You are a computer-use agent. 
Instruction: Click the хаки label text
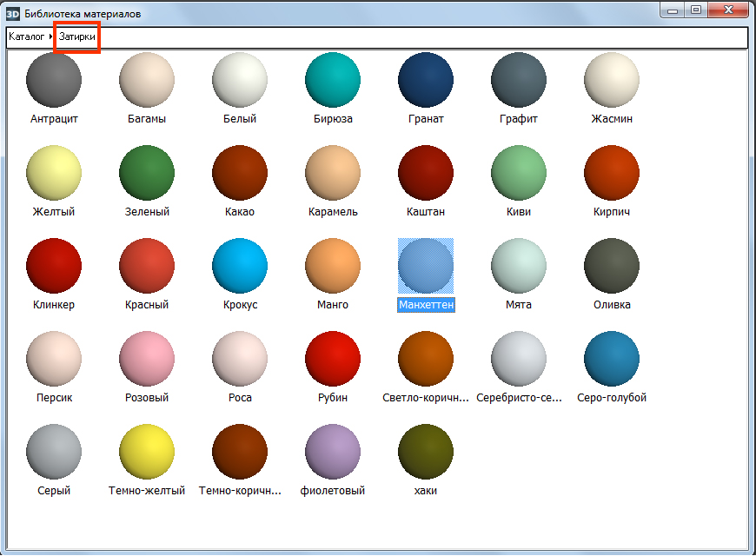click(x=426, y=491)
